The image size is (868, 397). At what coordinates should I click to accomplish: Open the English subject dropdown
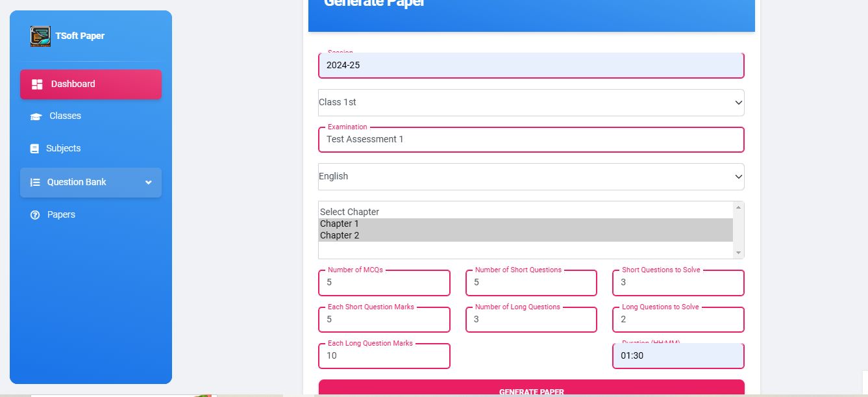pos(531,177)
